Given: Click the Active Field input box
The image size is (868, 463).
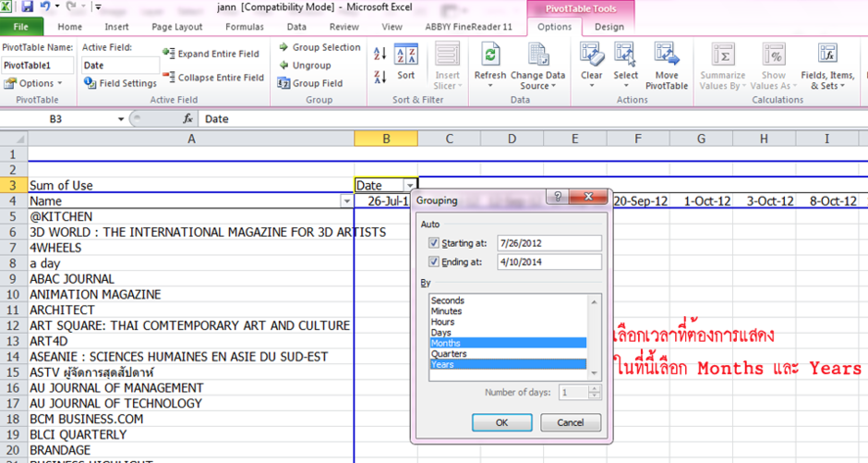Looking at the screenshot, I should (120, 66).
